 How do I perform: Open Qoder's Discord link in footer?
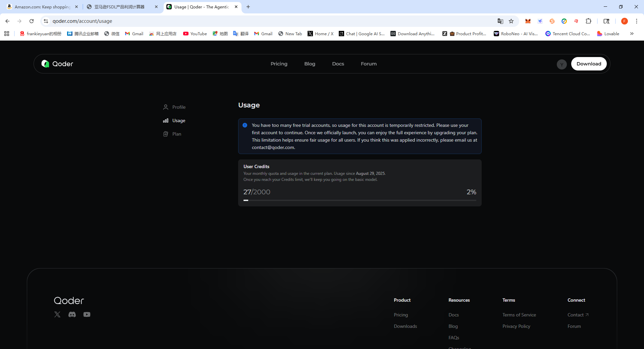pos(72,314)
